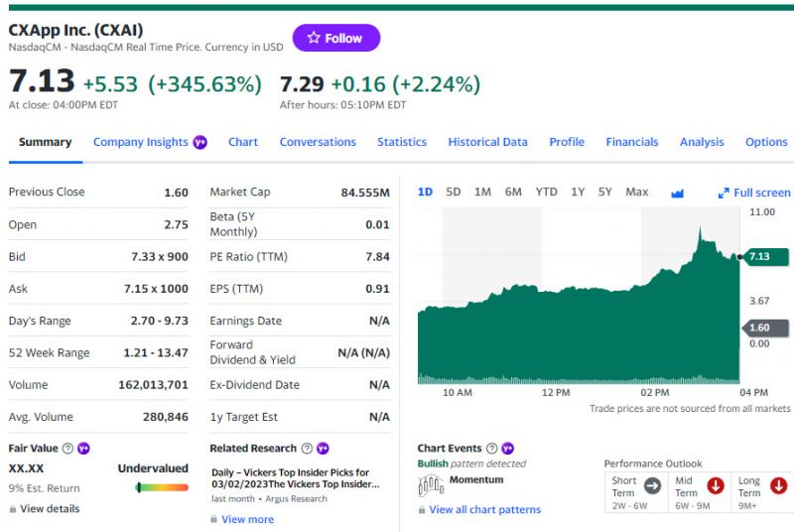Viewport: 794px width, 532px height.
Task: Click the Mid Term down-arrow icon
Action: (716, 486)
